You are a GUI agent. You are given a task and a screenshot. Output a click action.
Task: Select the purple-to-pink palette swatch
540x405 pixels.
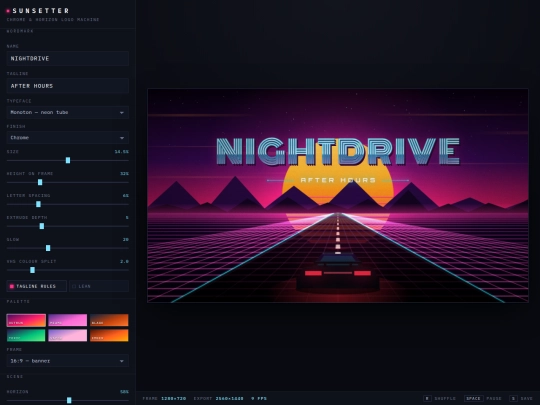click(x=68, y=320)
